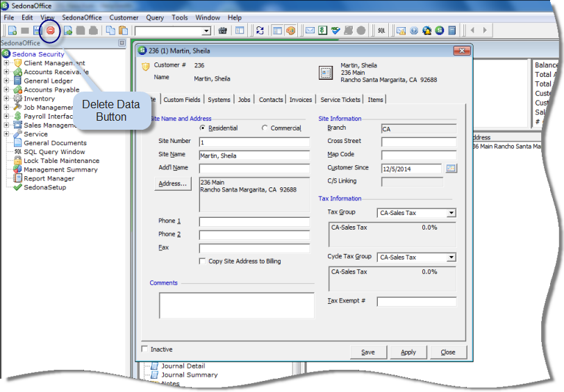Screen dimensions: 564x392
Task: Open the Cycle Tax Group dropdown
Action: click(x=451, y=257)
